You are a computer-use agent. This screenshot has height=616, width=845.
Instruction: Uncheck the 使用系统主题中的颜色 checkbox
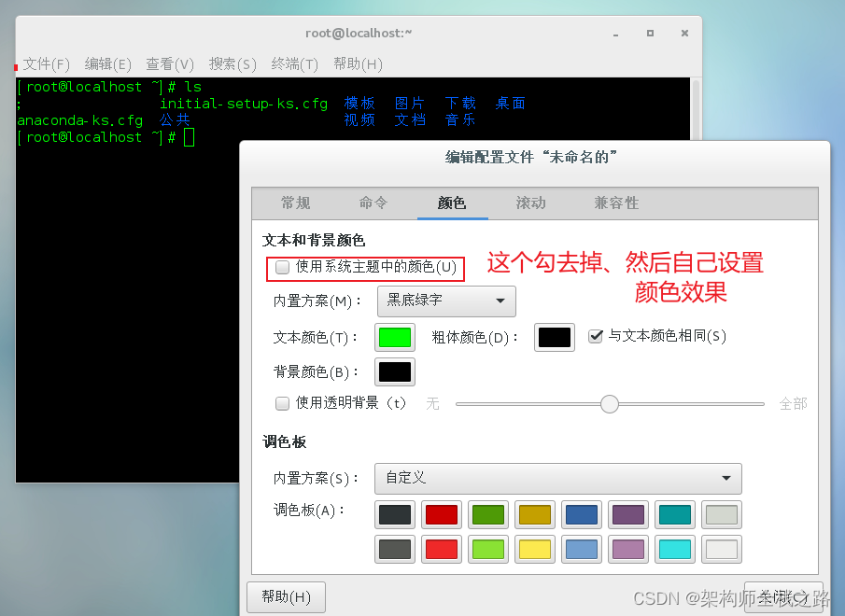point(282,268)
